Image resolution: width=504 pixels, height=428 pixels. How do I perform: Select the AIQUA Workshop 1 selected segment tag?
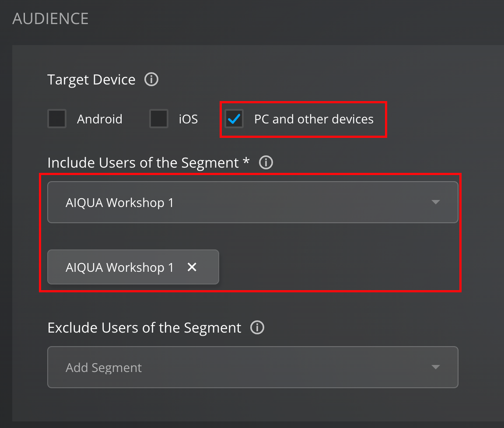click(119, 267)
